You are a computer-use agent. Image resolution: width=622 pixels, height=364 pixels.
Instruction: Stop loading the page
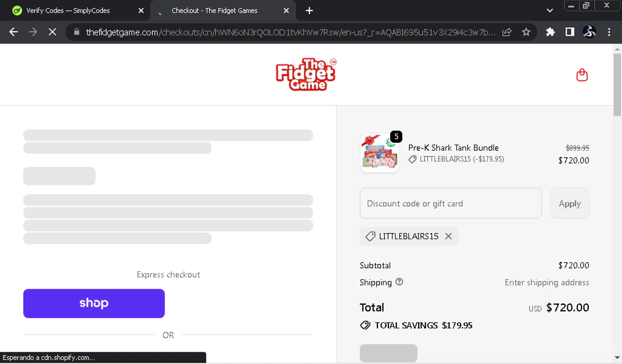pyautogui.click(x=52, y=32)
